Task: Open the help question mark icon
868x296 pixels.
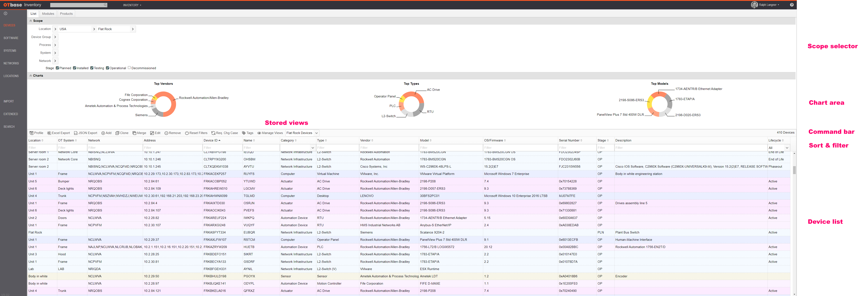Action: (x=791, y=5)
